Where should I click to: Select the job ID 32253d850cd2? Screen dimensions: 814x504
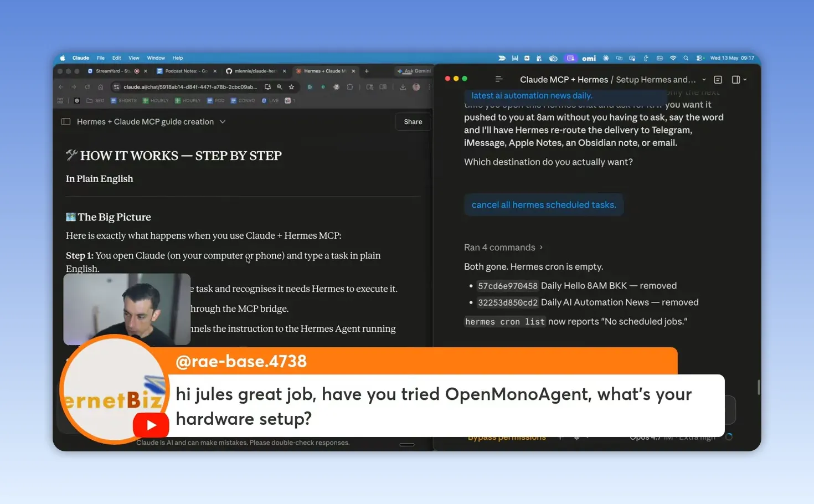coord(508,303)
